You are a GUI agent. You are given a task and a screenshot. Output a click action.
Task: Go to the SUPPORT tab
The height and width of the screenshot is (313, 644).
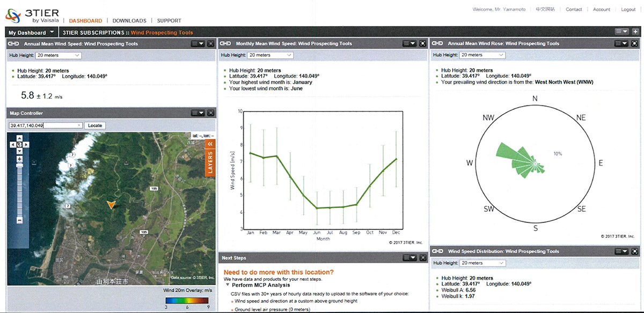tap(169, 21)
